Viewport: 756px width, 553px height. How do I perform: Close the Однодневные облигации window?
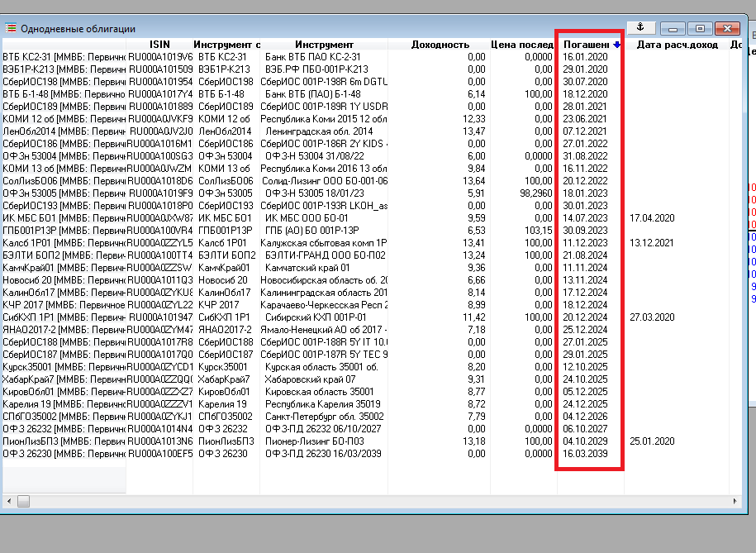[x=728, y=28]
